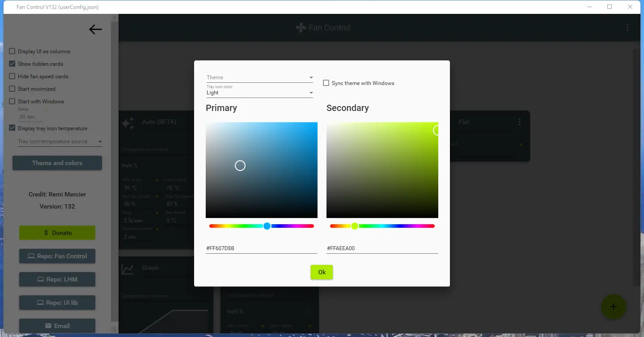Open Repo: UI lib link
The width and height of the screenshot is (644, 337).
(x=57, y=303)
